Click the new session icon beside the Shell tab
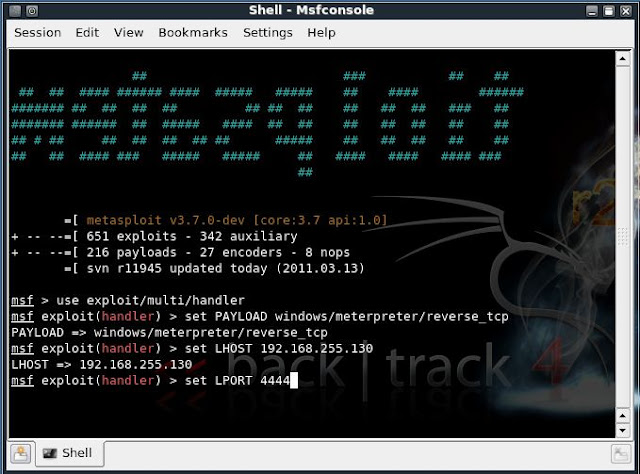 pyautogui.click(x=20, y=453)
